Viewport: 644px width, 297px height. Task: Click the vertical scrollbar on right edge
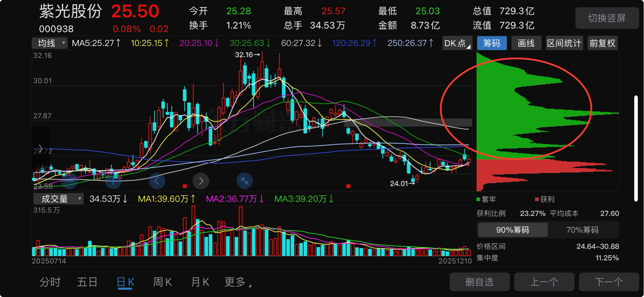[636, 148]
